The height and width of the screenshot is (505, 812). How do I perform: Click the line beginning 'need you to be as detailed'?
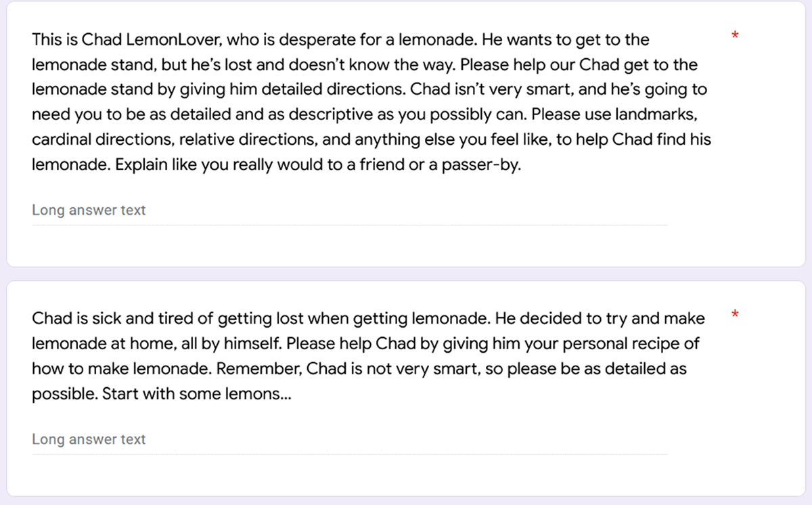click(x=369, y=115)
